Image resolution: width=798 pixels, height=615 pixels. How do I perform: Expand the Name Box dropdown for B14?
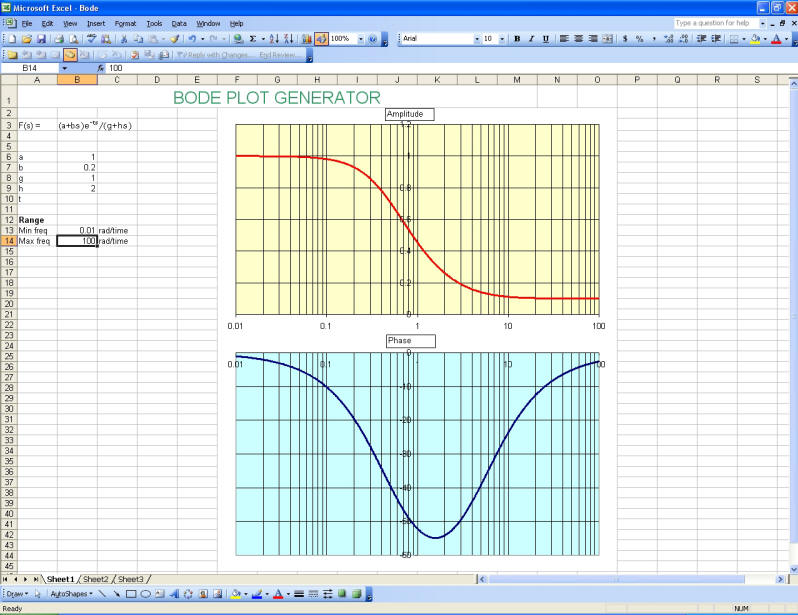tap(65, 68)
